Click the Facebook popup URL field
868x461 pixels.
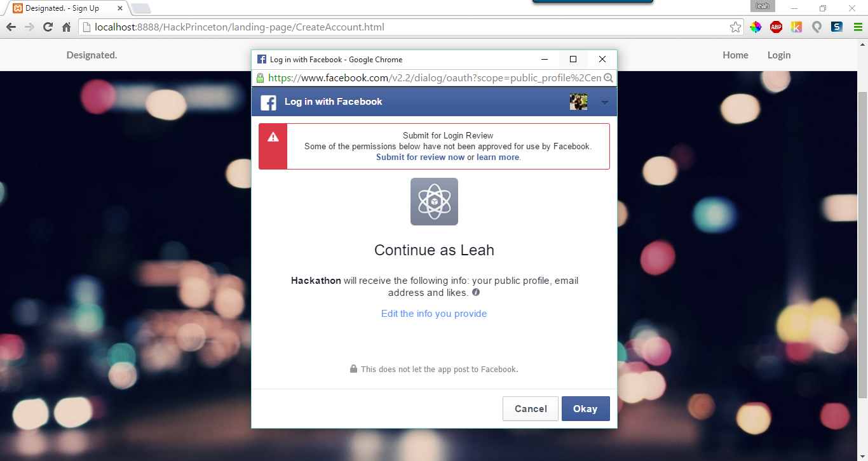coord(434,77)
